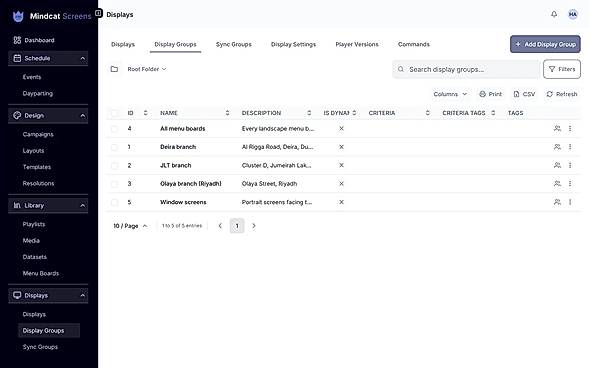Select page 1 in pagination

(x=237, y=226)
